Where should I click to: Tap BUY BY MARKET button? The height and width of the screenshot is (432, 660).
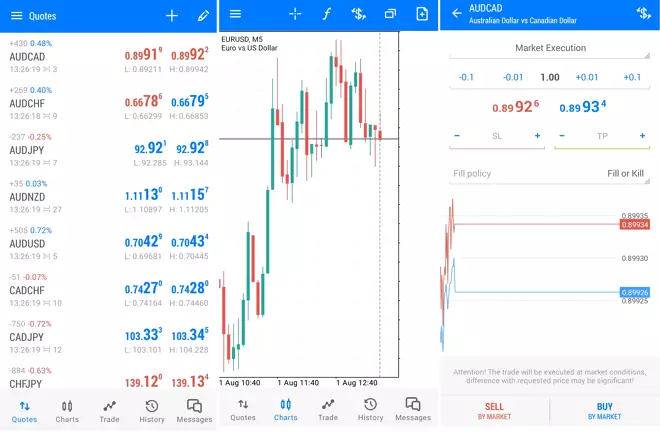coord(604,411)
